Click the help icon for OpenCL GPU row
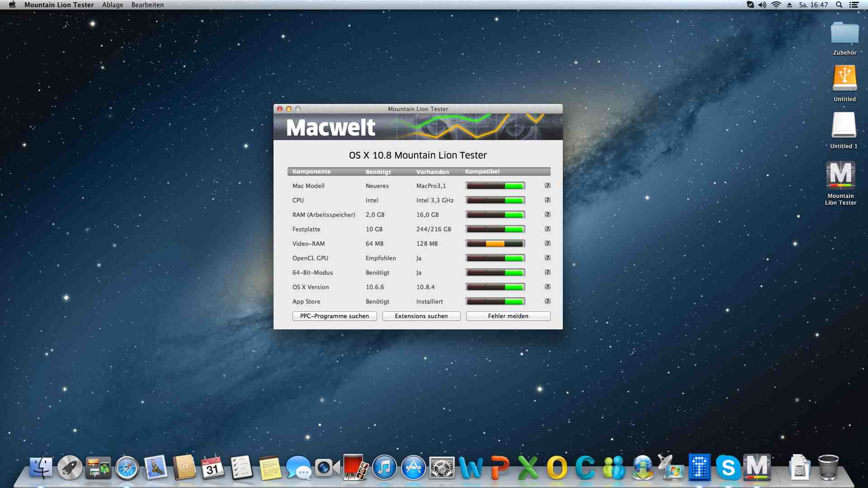 547,258
